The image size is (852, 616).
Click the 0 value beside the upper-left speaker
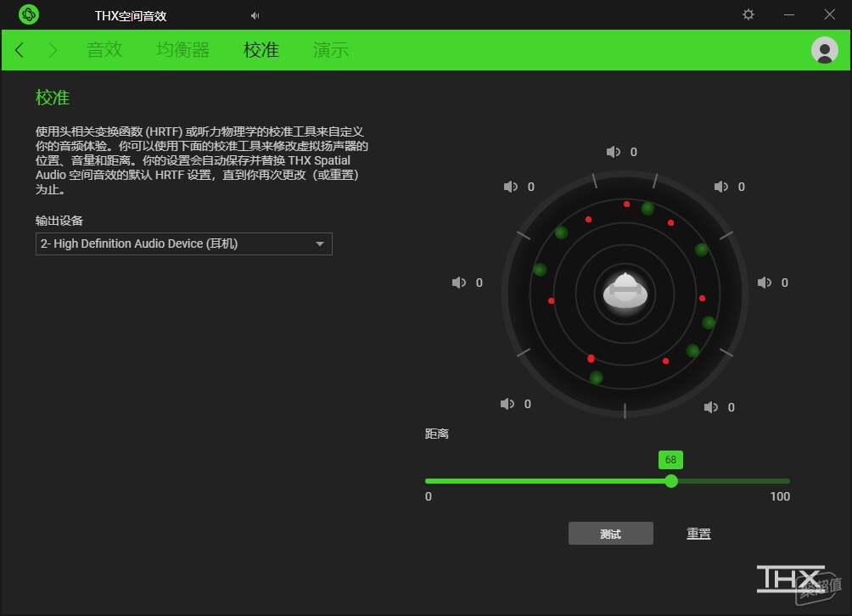tap(531, 187)
